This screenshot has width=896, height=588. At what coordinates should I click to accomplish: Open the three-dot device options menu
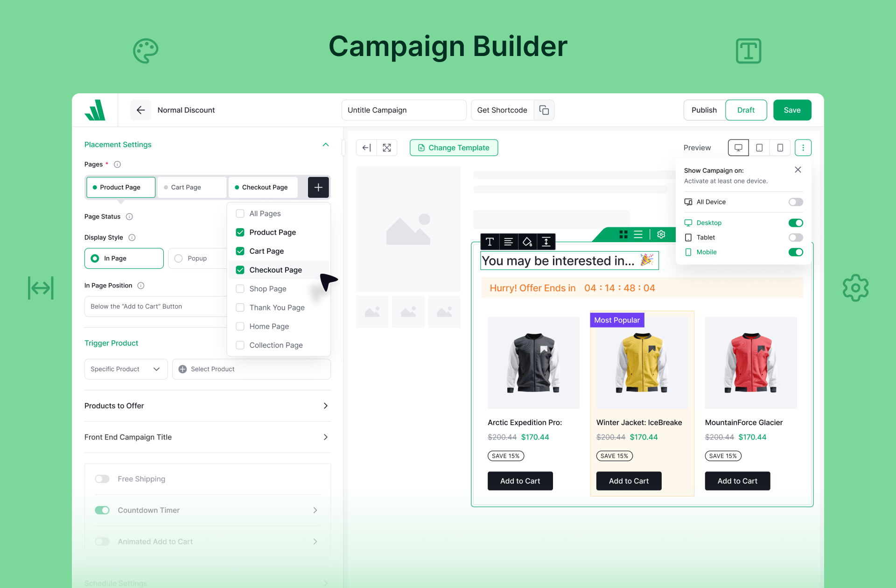(803, 147)
